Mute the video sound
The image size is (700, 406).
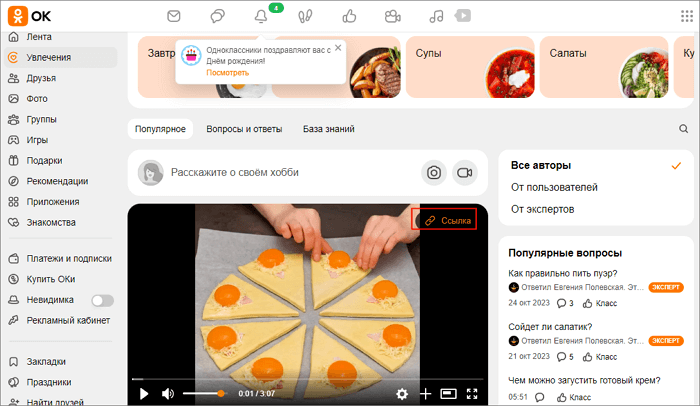tap(168, 393)
